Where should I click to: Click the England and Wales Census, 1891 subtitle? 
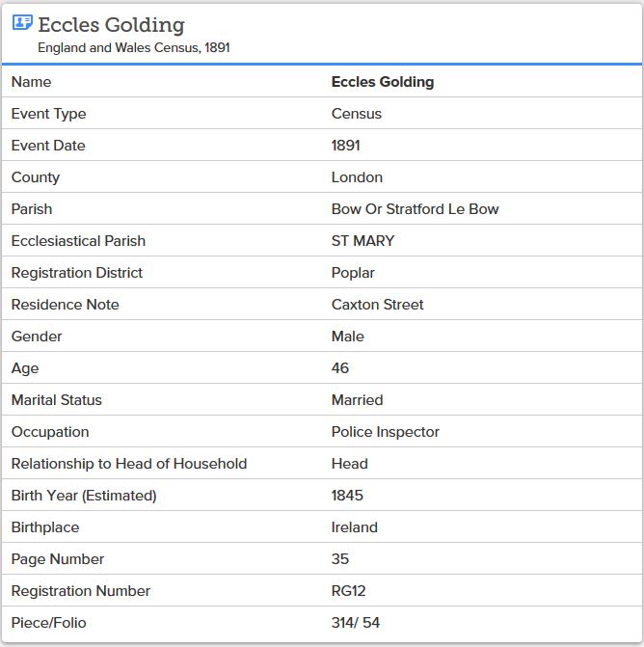[x=134, y=47]
